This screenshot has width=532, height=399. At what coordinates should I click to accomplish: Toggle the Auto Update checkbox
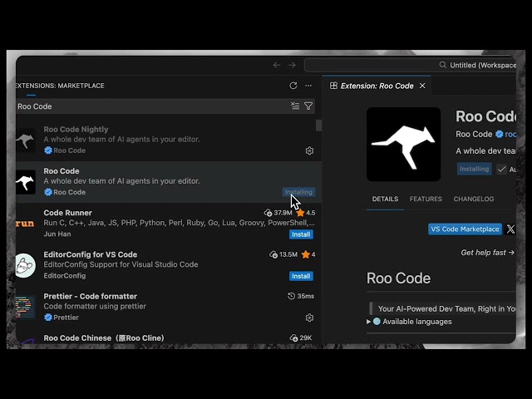point(501,169)
